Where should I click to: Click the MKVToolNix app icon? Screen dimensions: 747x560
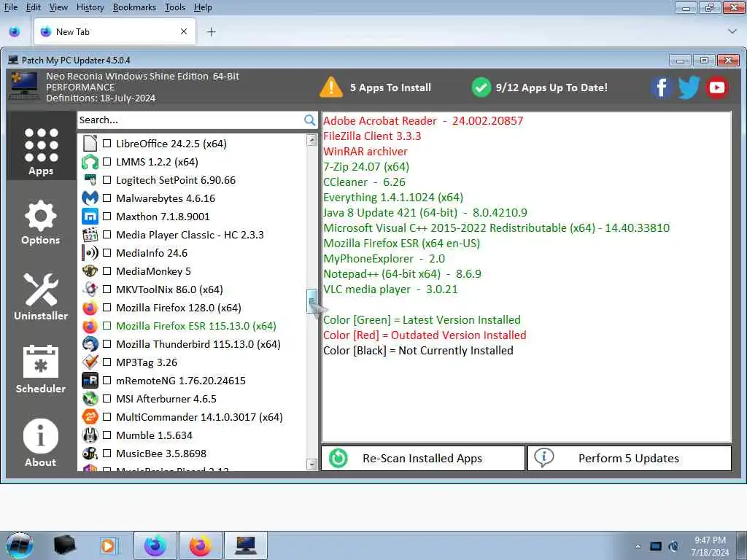(90, 289)
